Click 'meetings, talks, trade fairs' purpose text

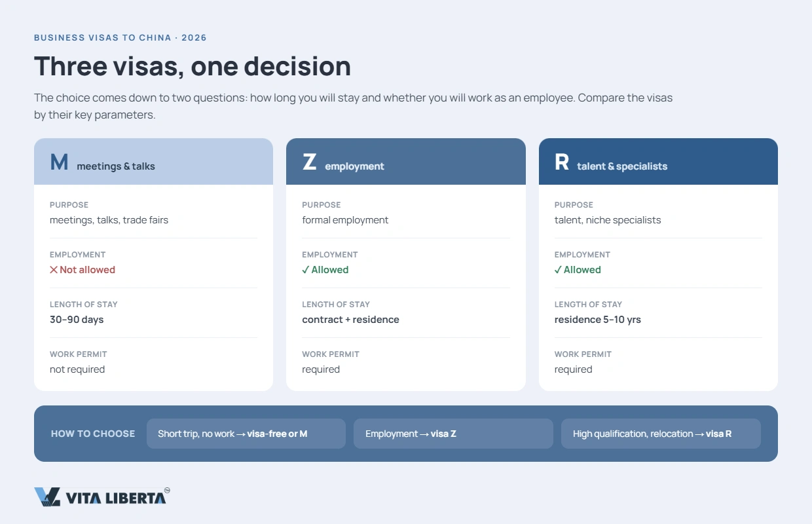tap(109, 220)
